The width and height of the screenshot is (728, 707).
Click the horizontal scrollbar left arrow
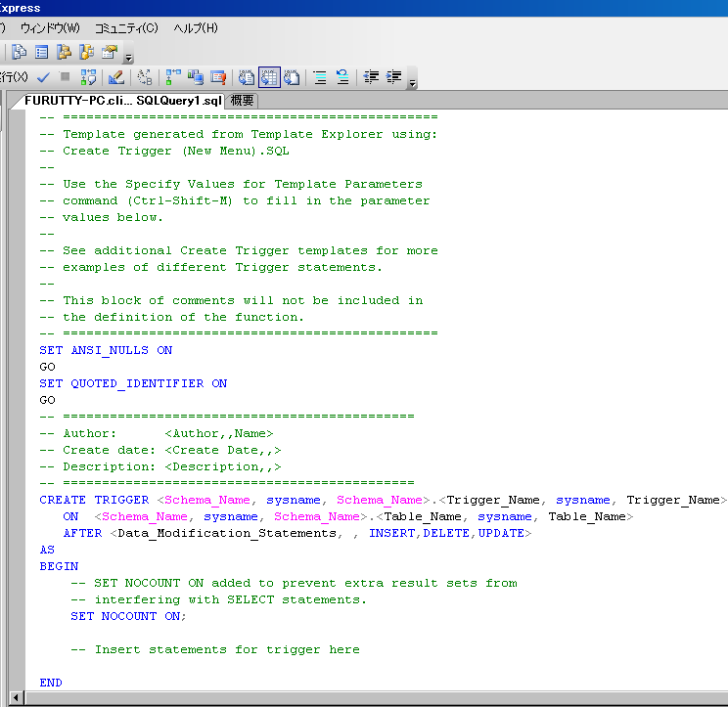16,697
